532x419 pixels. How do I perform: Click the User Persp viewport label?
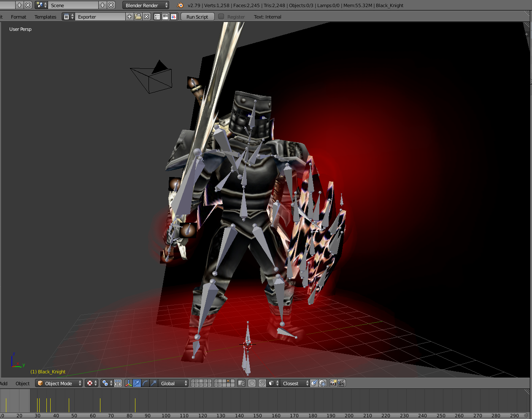pos(20,29)
